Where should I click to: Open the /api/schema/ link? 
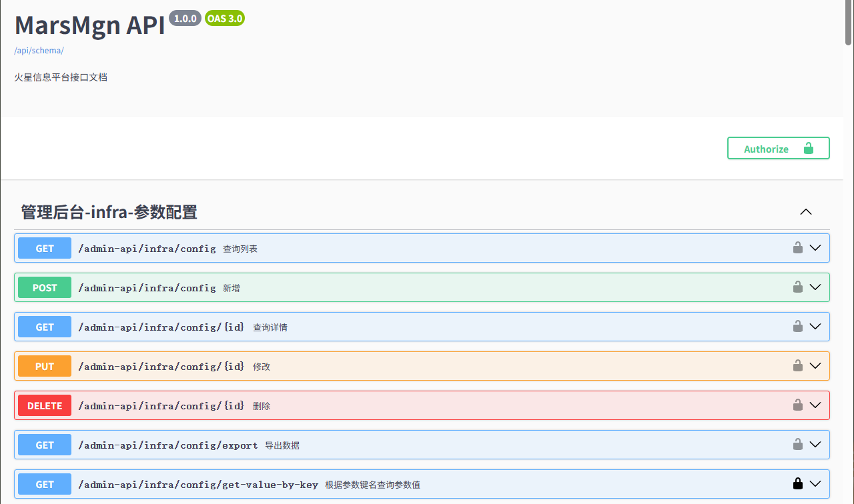click(x=39, y=51)
